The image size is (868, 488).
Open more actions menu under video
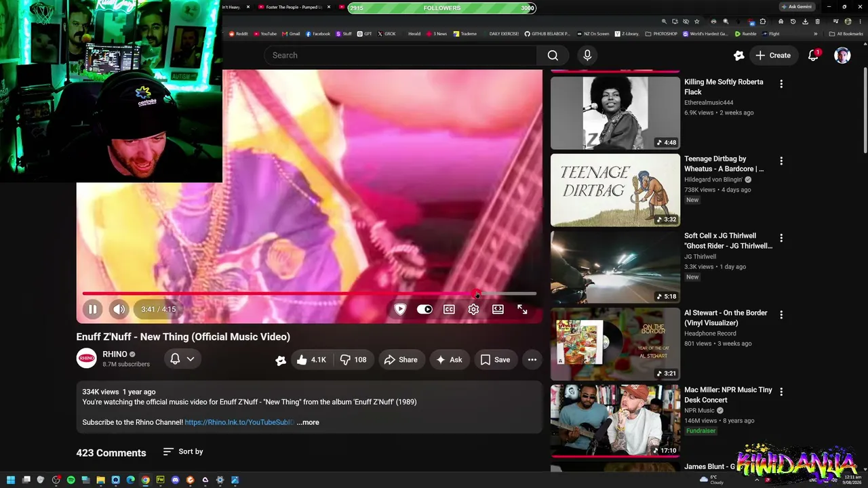coord(532,360)
